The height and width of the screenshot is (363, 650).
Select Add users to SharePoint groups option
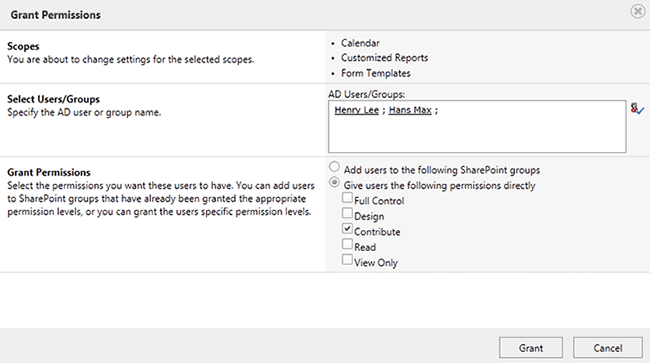point(334,167)
